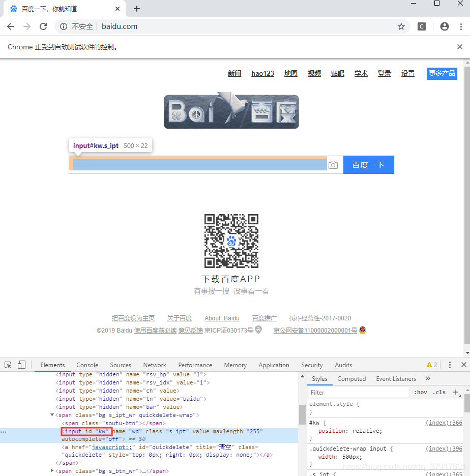Open the DevTools customize three-dot menu
The height and width of the screenshot is (476, 470).
[450, 365]
